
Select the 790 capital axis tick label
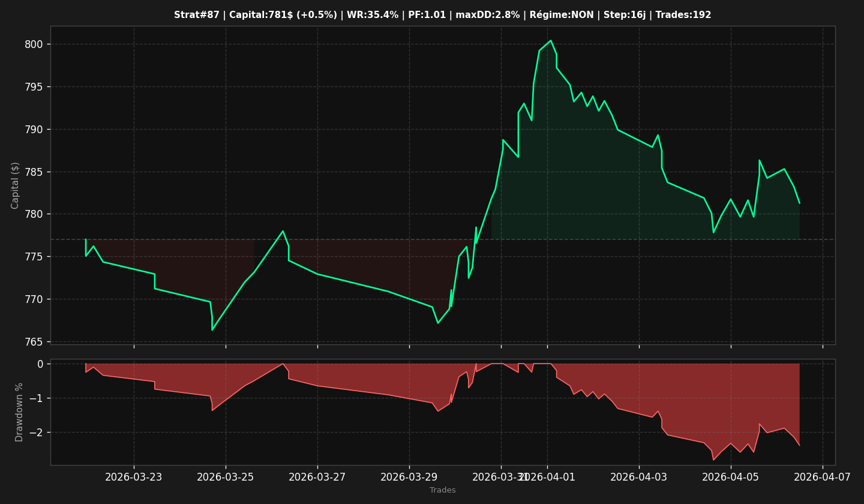pyautogui.click(x=35, y=130)
